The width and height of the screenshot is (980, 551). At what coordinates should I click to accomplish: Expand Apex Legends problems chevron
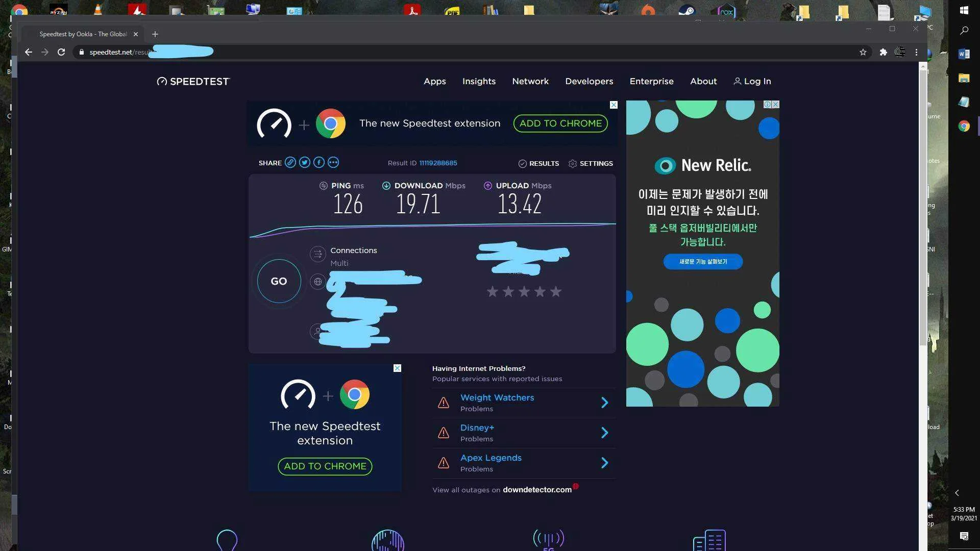[605, 463]
